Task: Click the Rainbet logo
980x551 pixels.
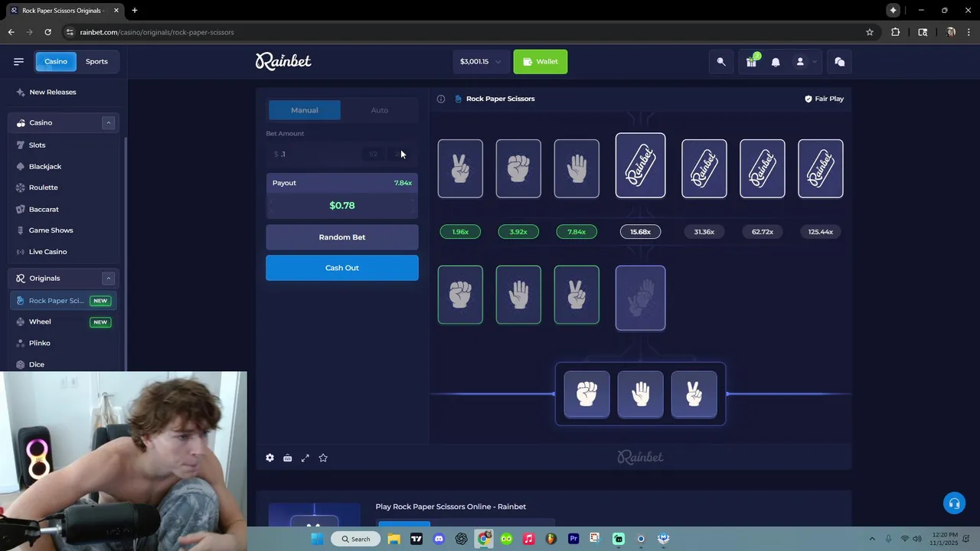Action: coord(283,61)
